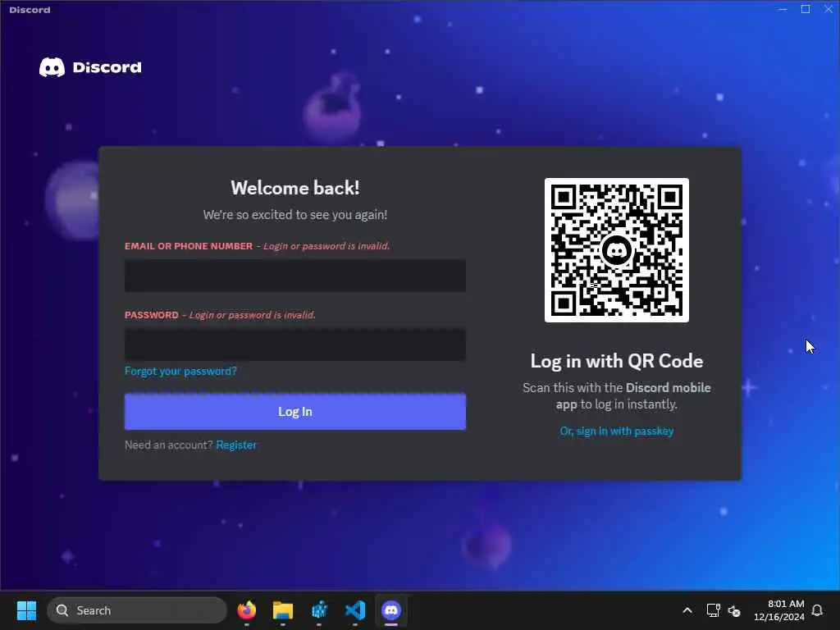Image resolution: width=840 pixels, height=630 pixels.
Task: Close the Discord window
Action: point(829,9)
